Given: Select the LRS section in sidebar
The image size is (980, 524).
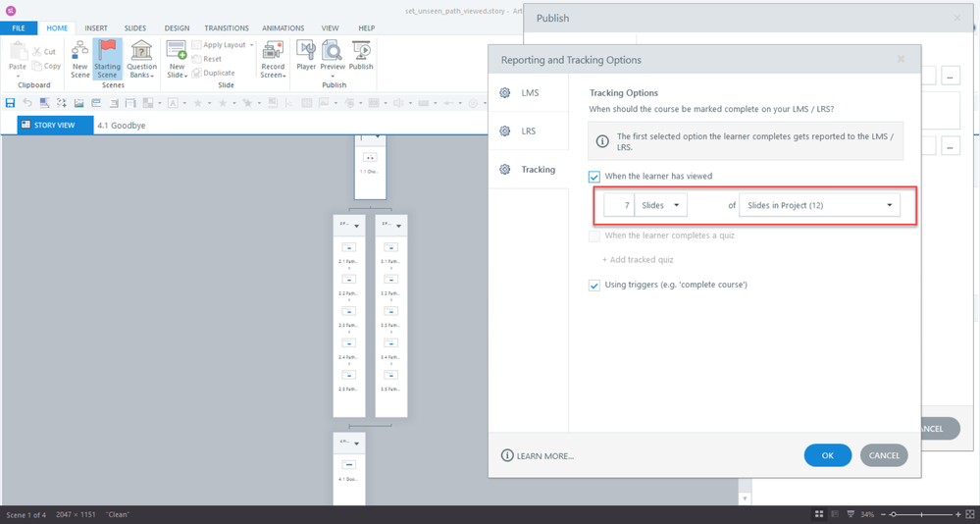Looking at the screenshot, I should click(529, 131).
